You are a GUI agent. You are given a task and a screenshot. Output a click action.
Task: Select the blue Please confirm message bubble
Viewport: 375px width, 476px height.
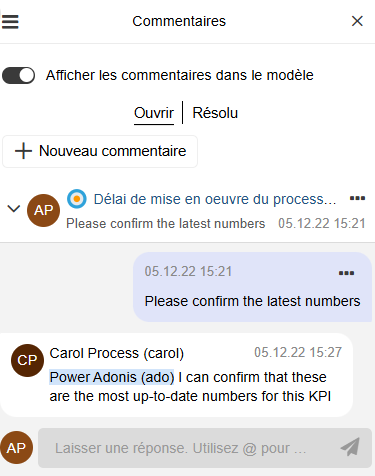click(252, 287)
